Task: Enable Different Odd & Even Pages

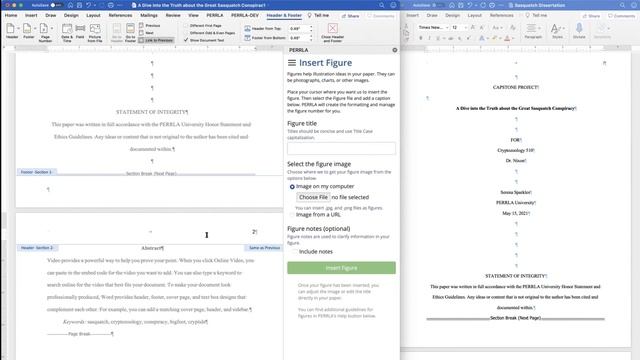Action: click(186, 33)
